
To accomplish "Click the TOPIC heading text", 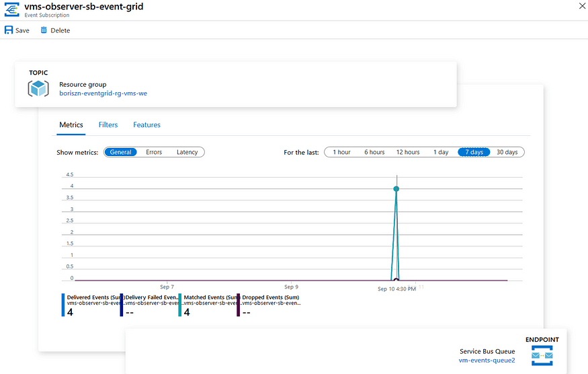I will (x=38, y=73).
